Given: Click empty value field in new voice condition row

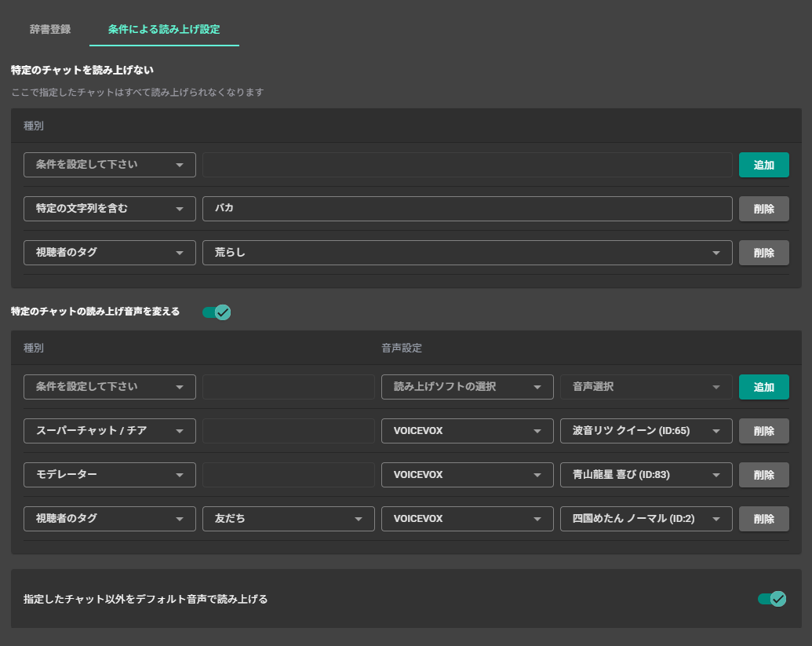Looking at the screenshot, I should 289,387.
